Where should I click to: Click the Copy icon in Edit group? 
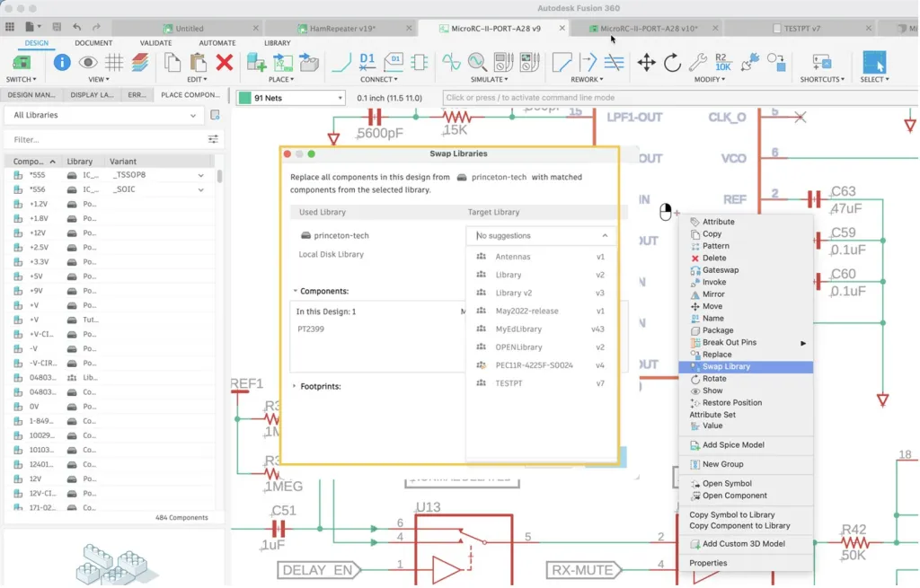[x=172, y=62]
